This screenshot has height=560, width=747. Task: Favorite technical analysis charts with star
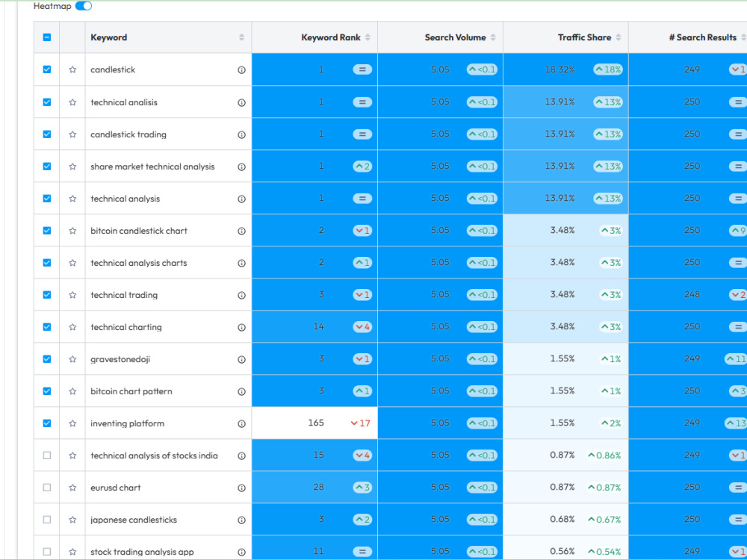click(x=72, y=263)
